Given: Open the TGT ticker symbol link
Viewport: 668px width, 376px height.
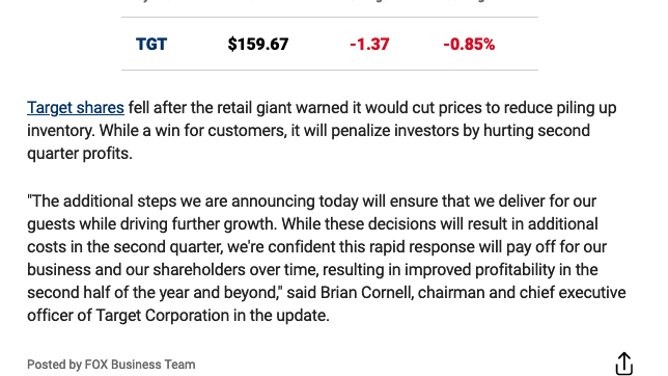Looking at the screenshot, I should point(151,44).
